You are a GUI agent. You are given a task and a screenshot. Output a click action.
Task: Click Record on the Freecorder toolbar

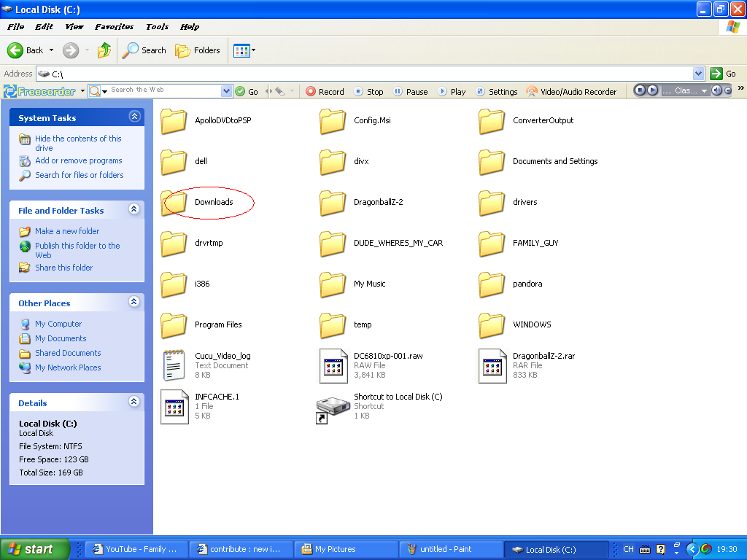coord(325,91)
